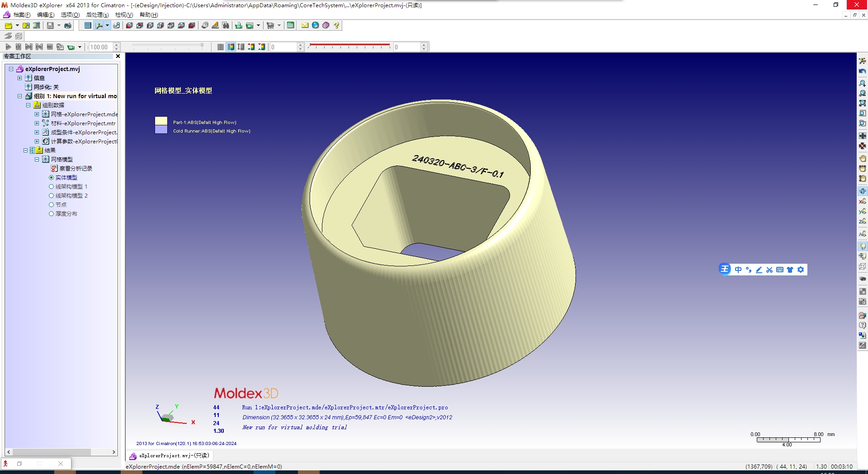Expand the 材料-eXplorerProject.mtr node
This screenshot has width=868, height=474.
point(37,123)
